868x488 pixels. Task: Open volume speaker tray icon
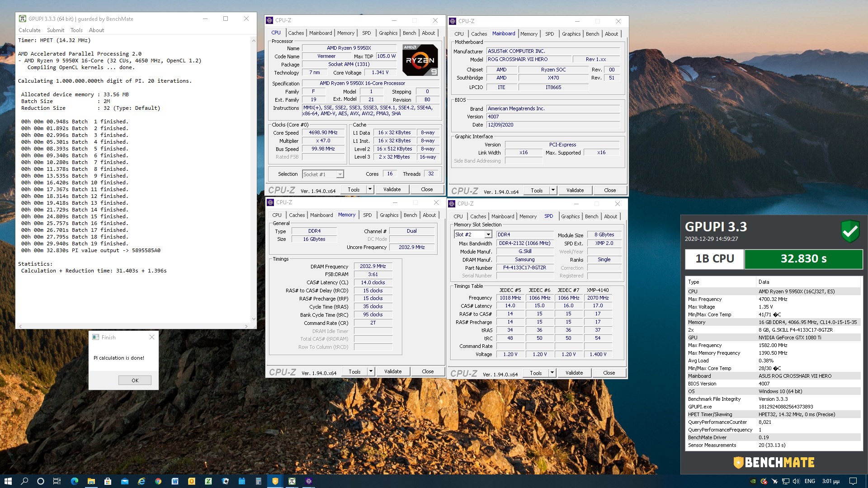point(797,481)
